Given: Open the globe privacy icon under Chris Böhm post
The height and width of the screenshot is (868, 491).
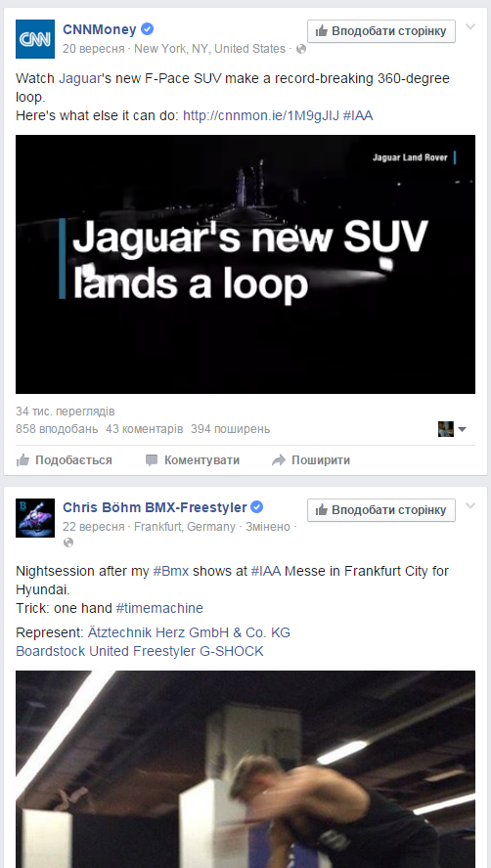Looking at the screenshot, I should 68,543.
